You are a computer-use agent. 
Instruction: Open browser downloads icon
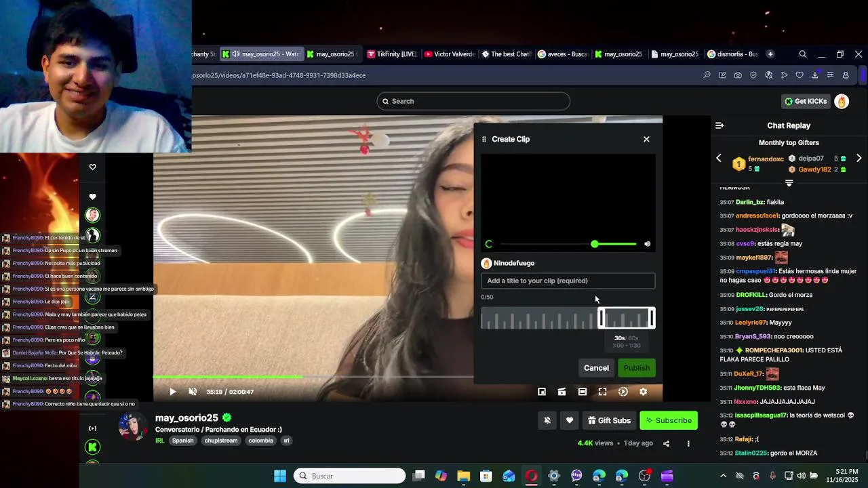click(815, 75)
